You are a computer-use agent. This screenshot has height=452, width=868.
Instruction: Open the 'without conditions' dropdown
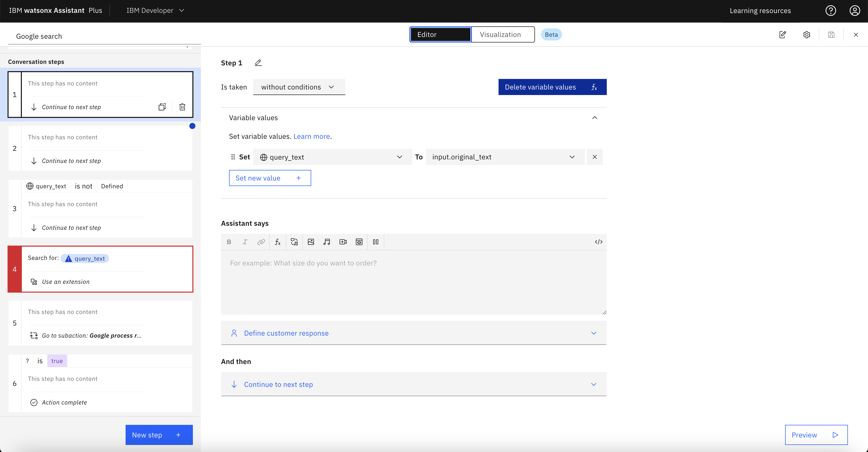(299, 87)
